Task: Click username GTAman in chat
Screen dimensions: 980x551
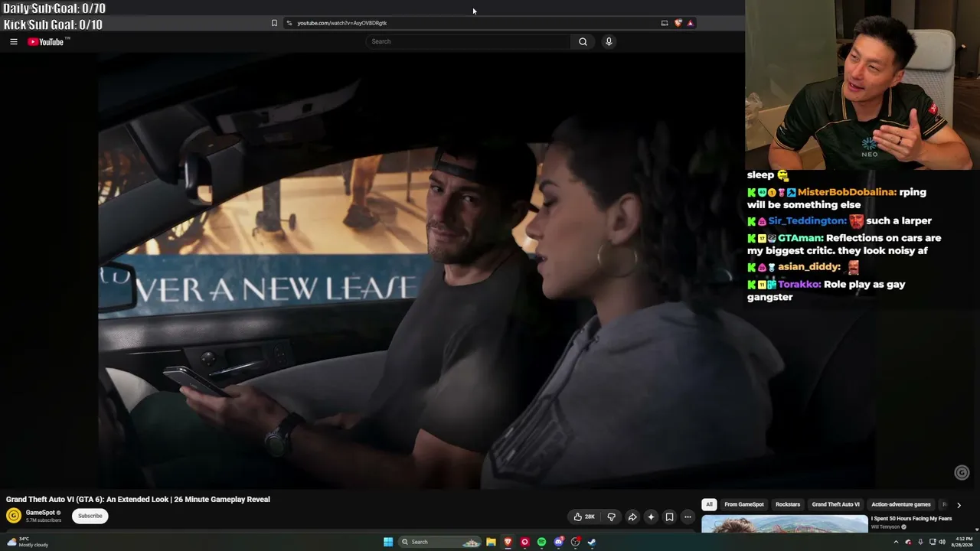Action: [800, 238]
